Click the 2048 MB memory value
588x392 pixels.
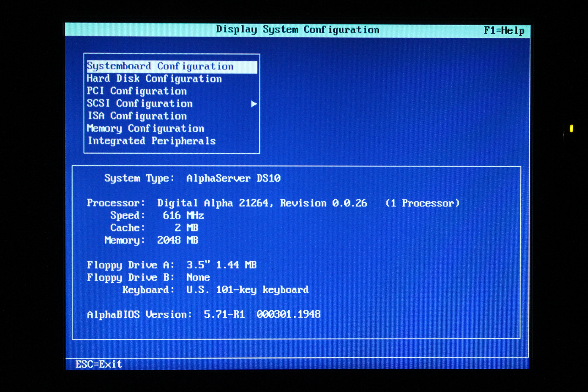[x=178, y=240]
